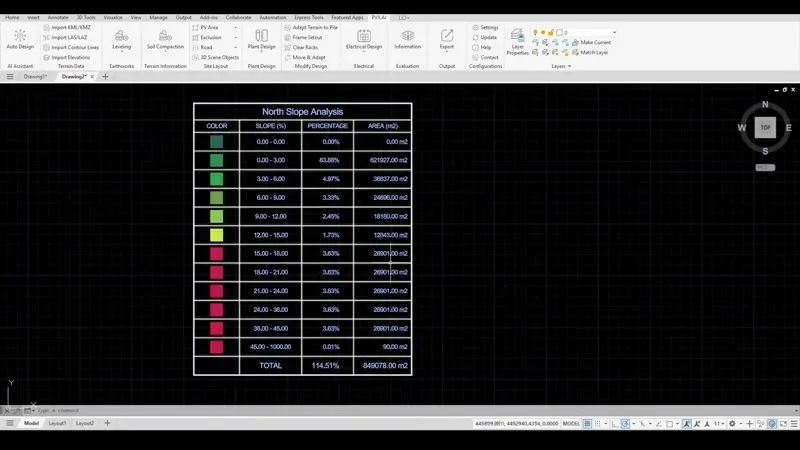Click the Export output icon
800x450 pixels.
pos(446,36)
